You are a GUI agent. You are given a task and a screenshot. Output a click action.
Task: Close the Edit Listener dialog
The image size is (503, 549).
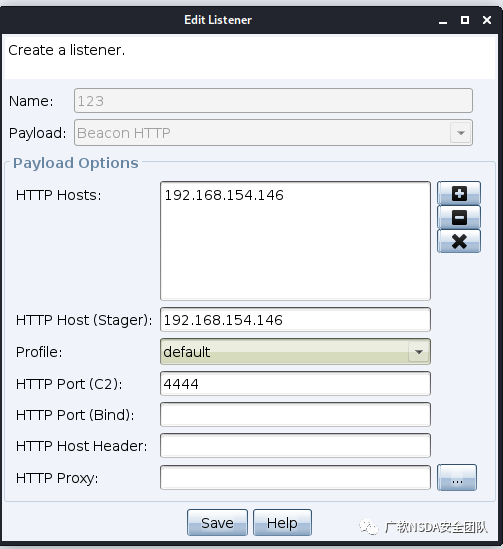487,20
